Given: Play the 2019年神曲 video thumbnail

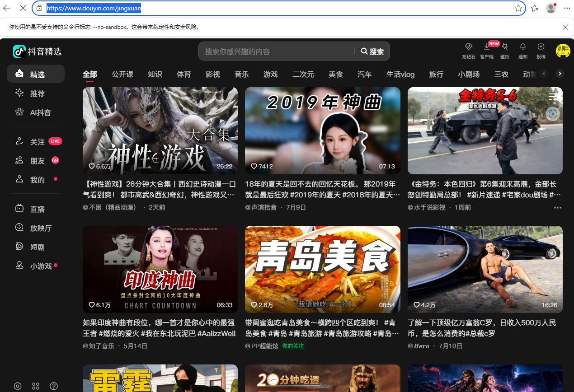Looking at the screenshot, I should 323,131.
